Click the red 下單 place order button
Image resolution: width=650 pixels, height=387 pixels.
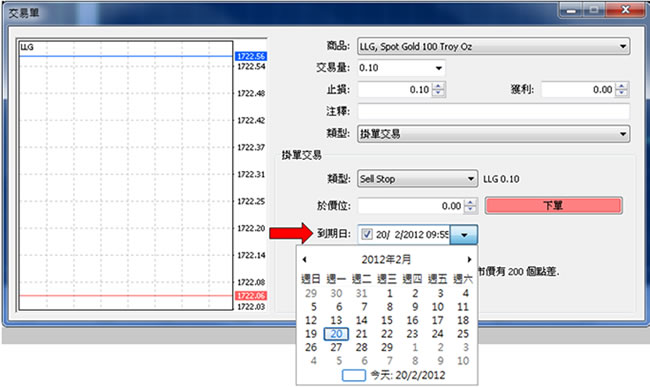554,206
